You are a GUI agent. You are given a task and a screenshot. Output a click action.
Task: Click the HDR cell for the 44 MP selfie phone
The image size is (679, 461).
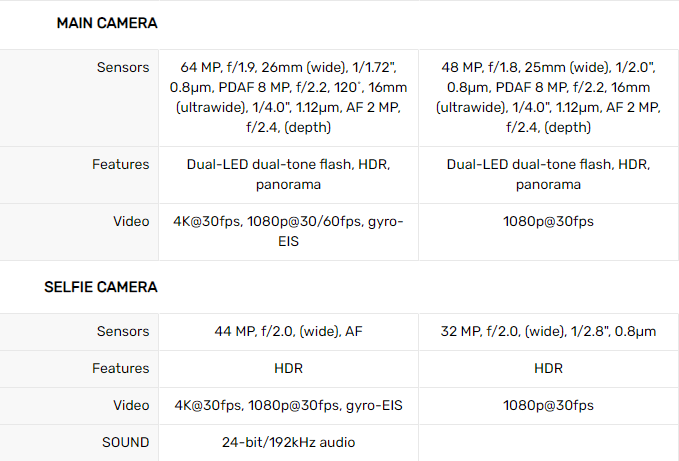(x=288, y=368)
